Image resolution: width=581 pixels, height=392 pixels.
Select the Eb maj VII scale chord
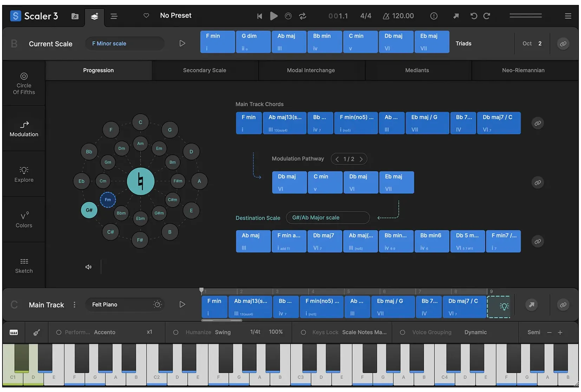point(432,42)
